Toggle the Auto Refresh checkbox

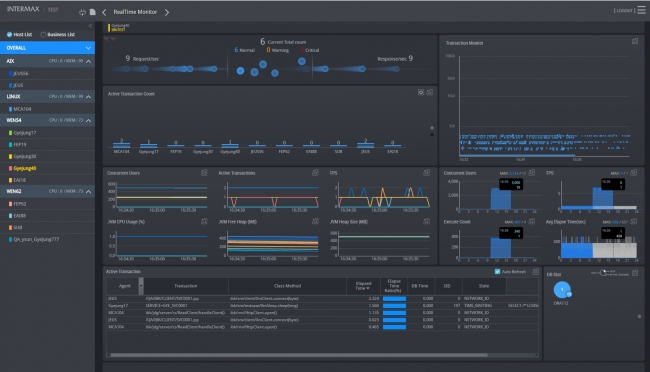pyautogui.click(x=497, y=272)
